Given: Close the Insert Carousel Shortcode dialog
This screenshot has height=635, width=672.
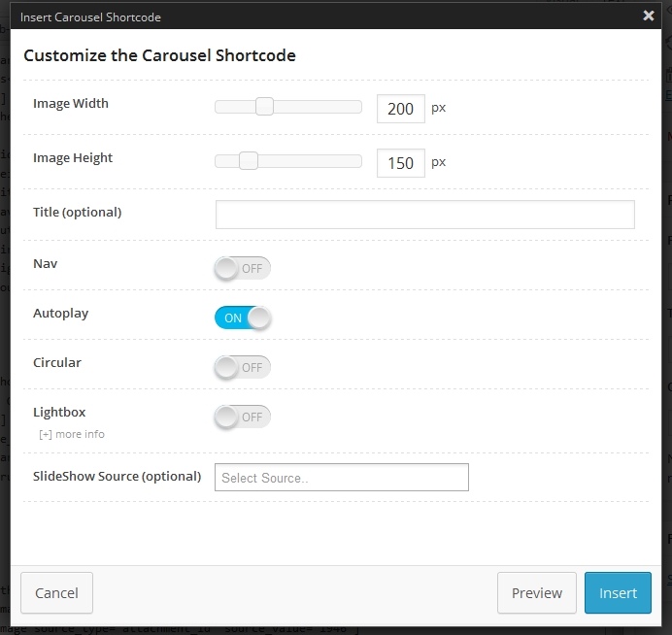Looking at the screenshot, I should tap(649, 16).
